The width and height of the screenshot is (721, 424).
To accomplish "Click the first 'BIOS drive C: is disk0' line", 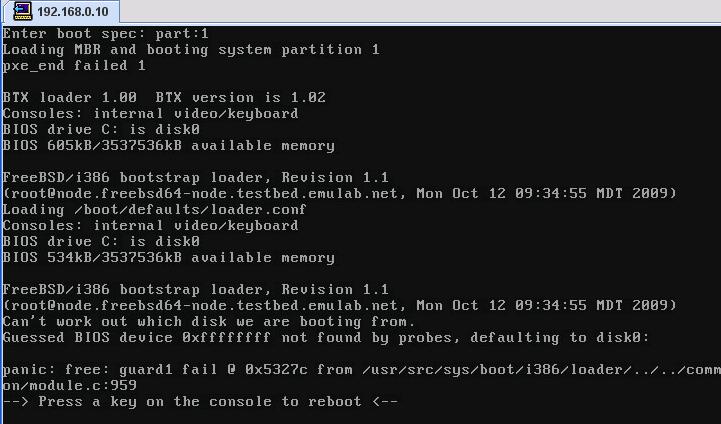I will point(101,129).
